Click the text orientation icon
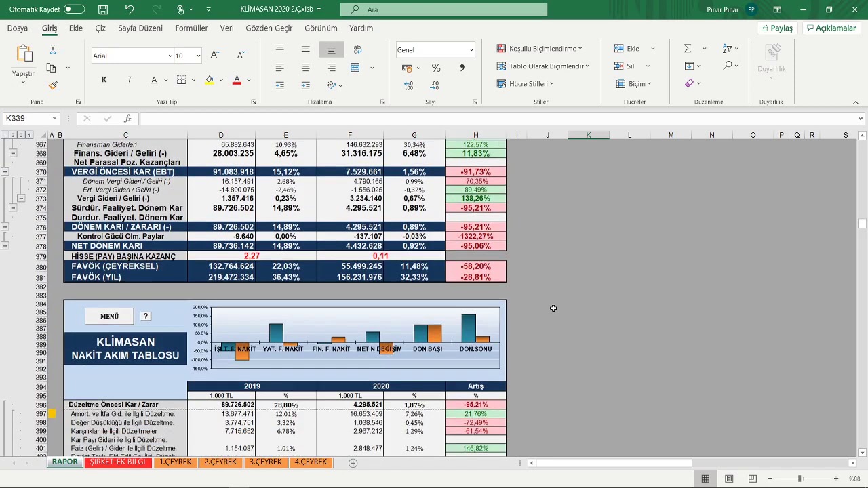 [x=331, y=85]
